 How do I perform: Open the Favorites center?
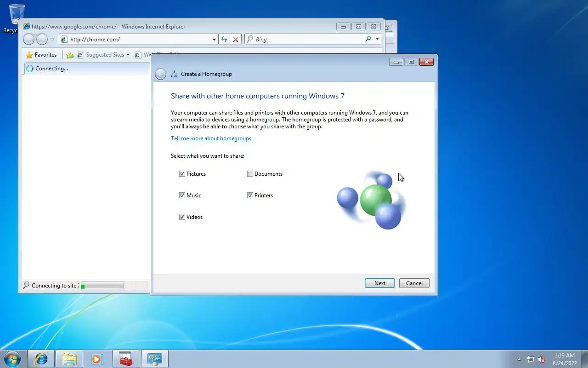click(x=41, y=55)
